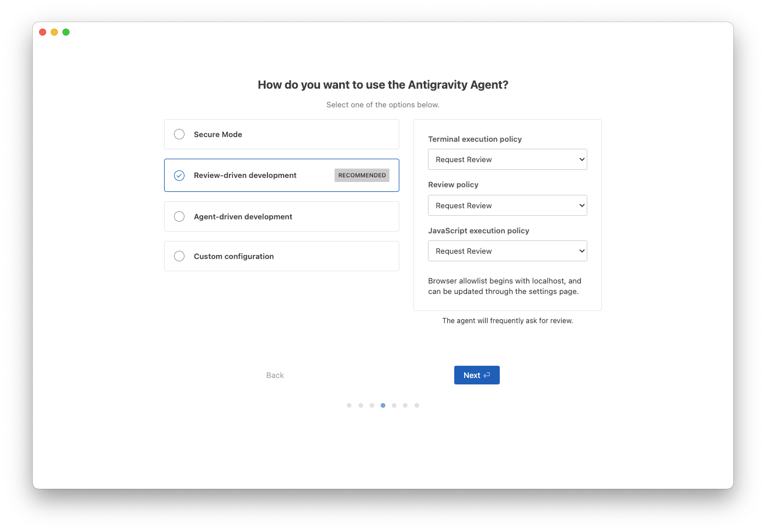The width and height of the screenshot is (766, 532).
Task: Click the sixth pagination dot
Action: coord(405,405)
